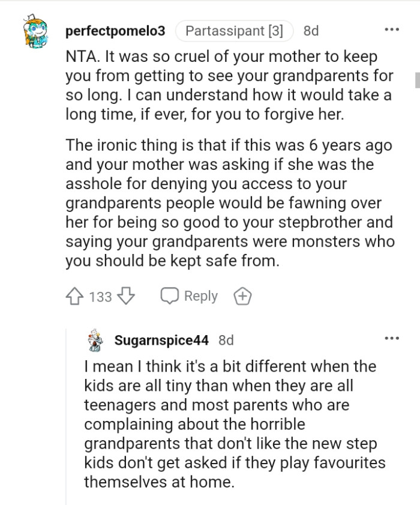Screen dimensions: 420x505
Task: Click perfectpomelo3's snoo avatar
Action: [x=35, y=31]
